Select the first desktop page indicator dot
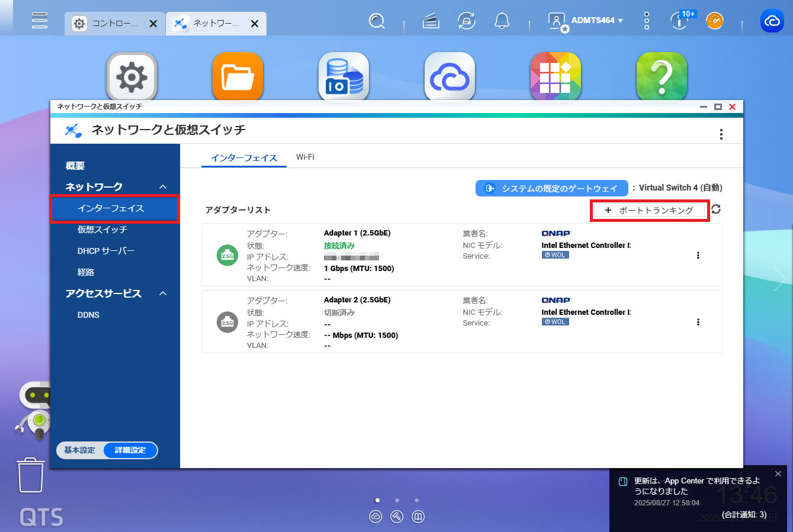Screen dimensions: 793x532 tap(377, 501)
